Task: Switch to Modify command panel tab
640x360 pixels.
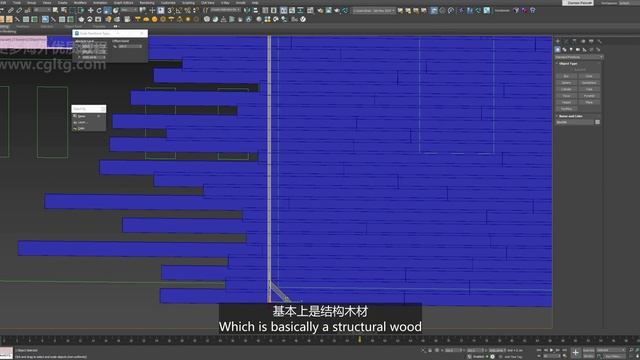Action: (567, 41)
